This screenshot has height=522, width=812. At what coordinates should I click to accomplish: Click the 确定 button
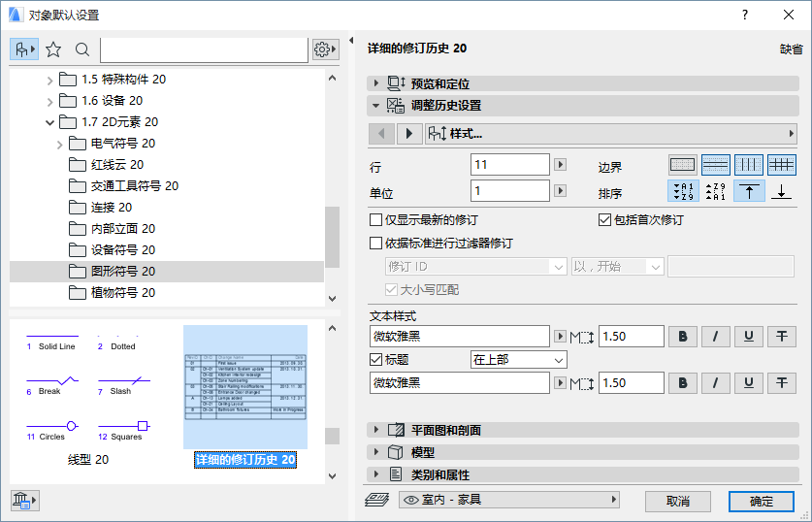762,502
